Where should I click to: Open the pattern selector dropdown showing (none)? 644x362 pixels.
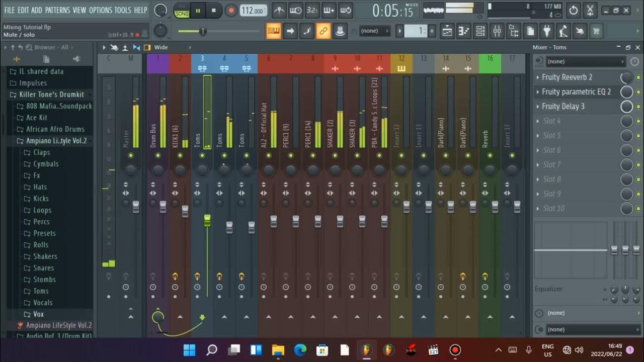(x=374, y=31)
